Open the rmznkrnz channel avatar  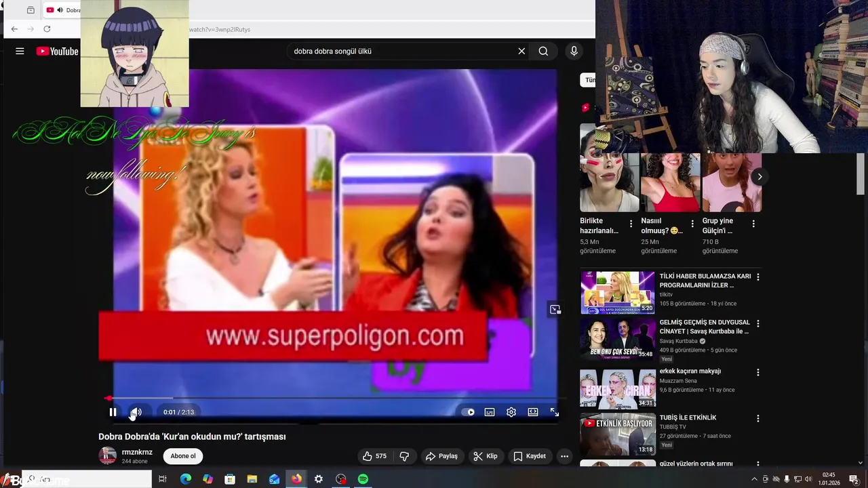pos(107,456)
